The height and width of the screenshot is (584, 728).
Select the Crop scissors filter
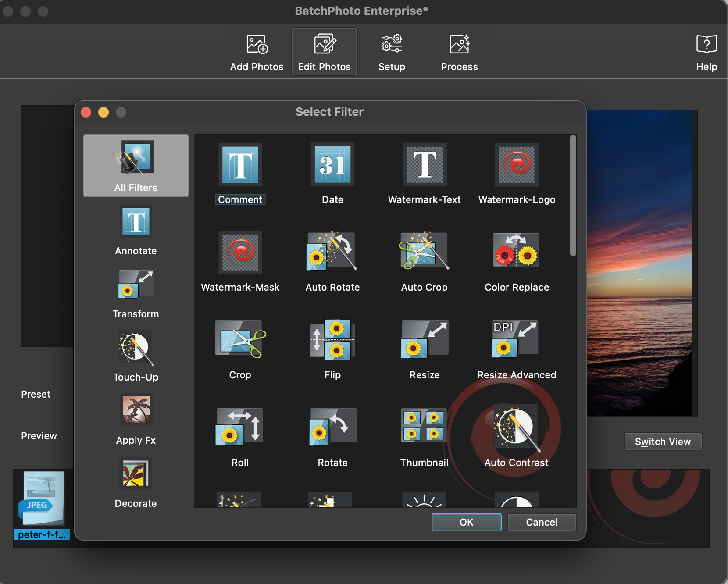pyautogui.click(x=240, y=340)
